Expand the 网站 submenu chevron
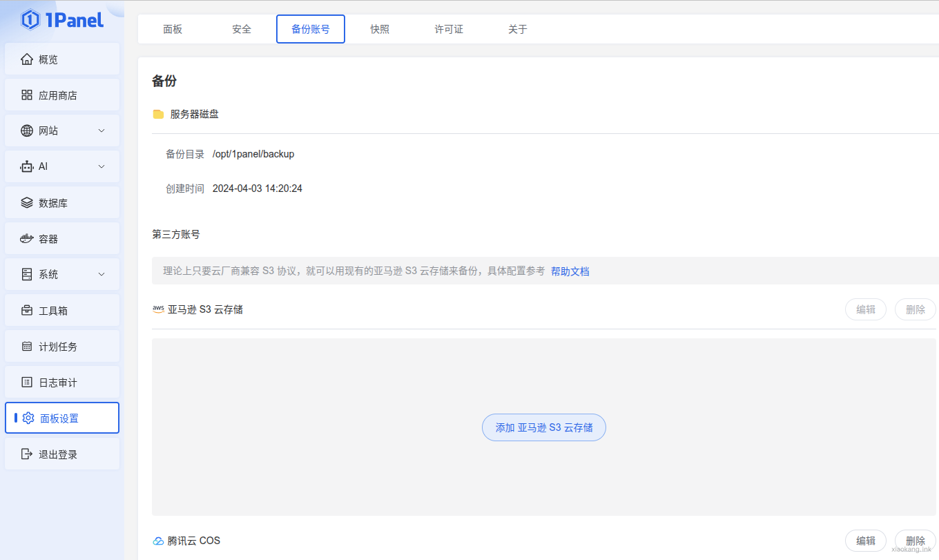Image resolution: width=939 pixels, height=560 pixels. [101, 131]
